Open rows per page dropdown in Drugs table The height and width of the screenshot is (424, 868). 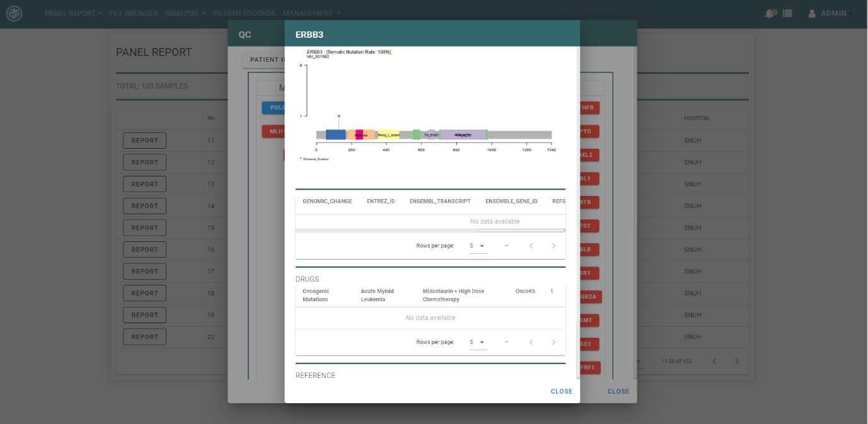click(478, 342)
